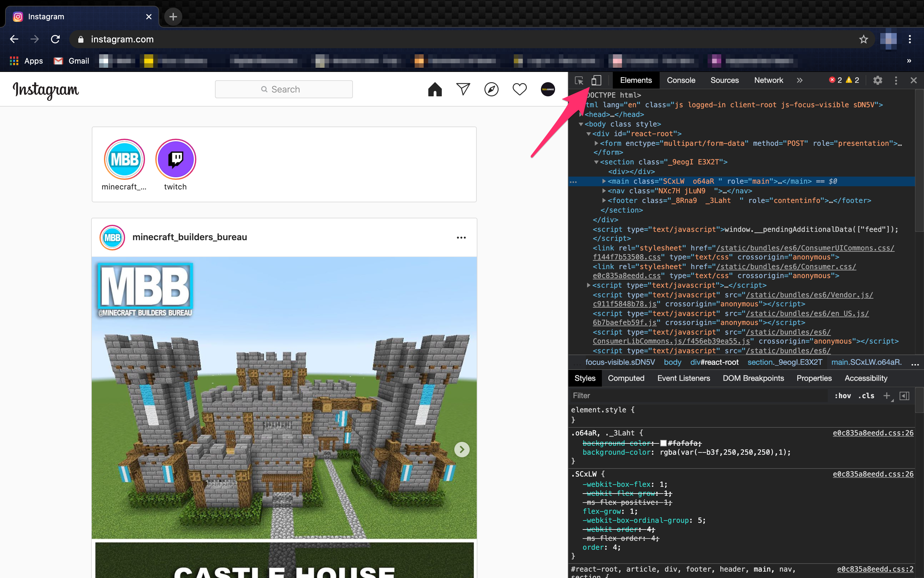Open the Explore compass icon

click(492, 89)
